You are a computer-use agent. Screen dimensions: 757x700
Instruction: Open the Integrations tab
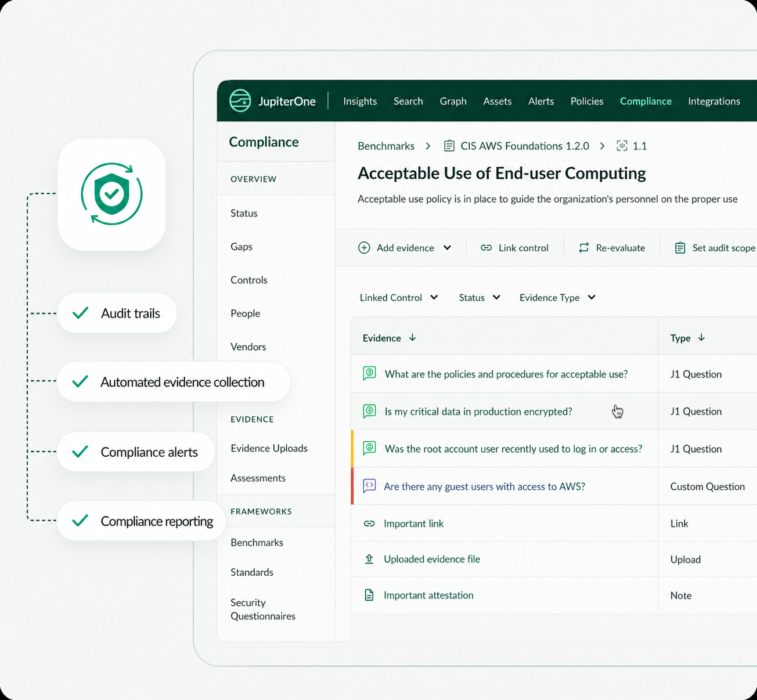point(714,101)
